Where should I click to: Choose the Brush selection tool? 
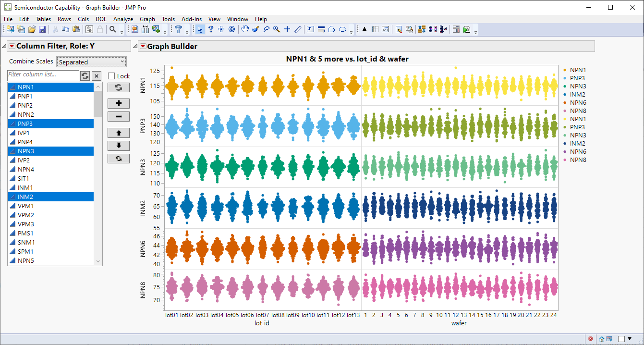coord(255,29)
